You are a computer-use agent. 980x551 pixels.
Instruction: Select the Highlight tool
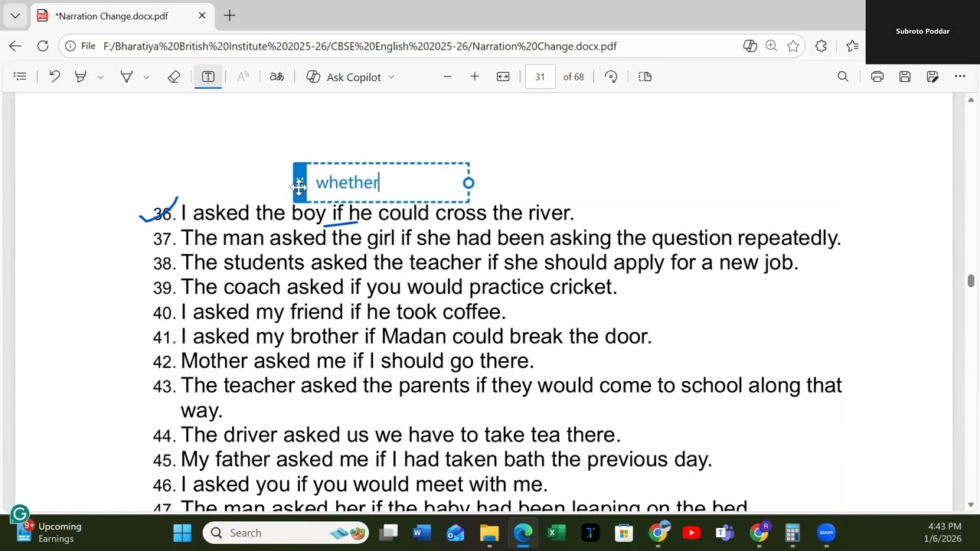80,77
